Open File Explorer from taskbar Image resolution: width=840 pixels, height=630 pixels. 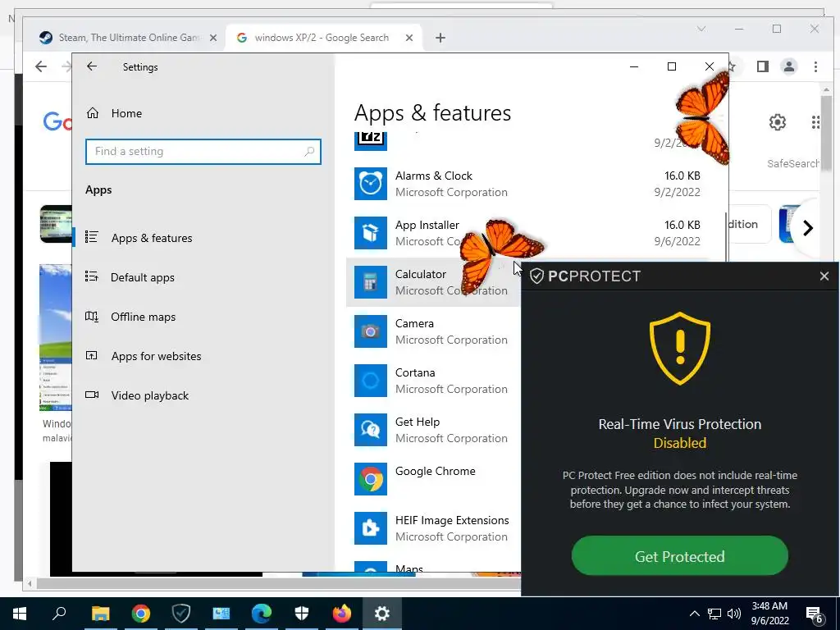pyautogui.click(x=101, y=614)
